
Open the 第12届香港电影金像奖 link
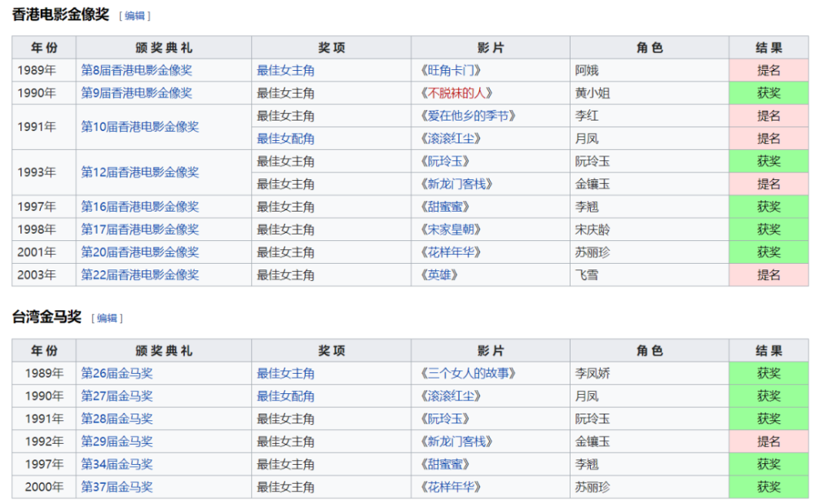coord(140,173)
